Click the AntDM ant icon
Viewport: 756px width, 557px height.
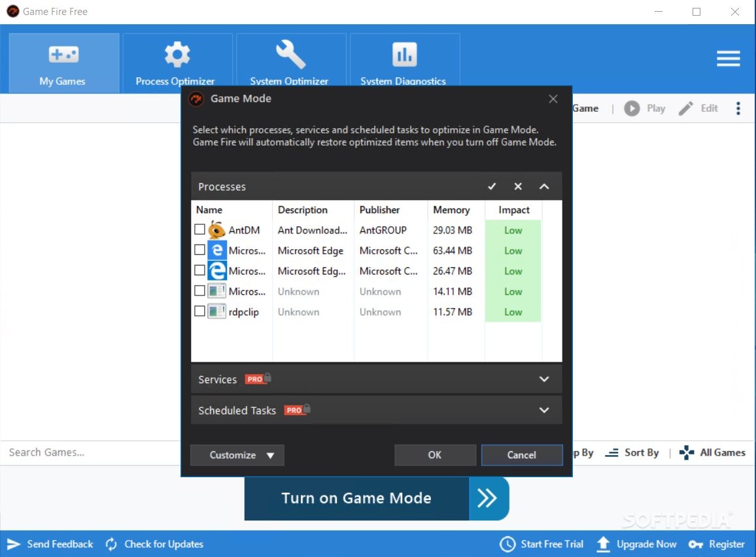217,230
